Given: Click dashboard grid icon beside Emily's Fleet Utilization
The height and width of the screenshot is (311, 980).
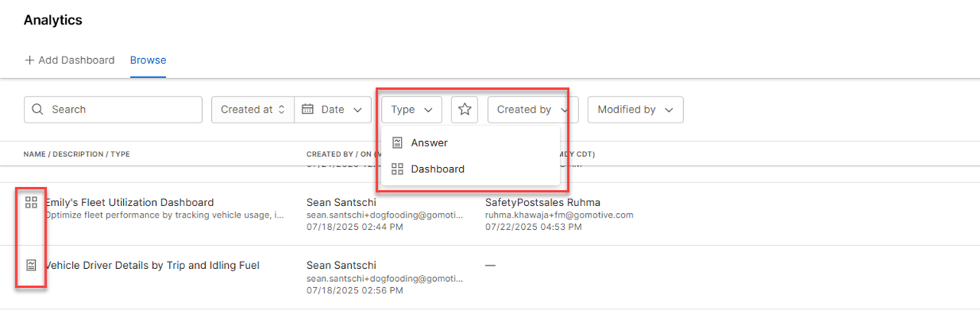Looking at the screenshot, I should pyautogui.click(x=31, y=202).
